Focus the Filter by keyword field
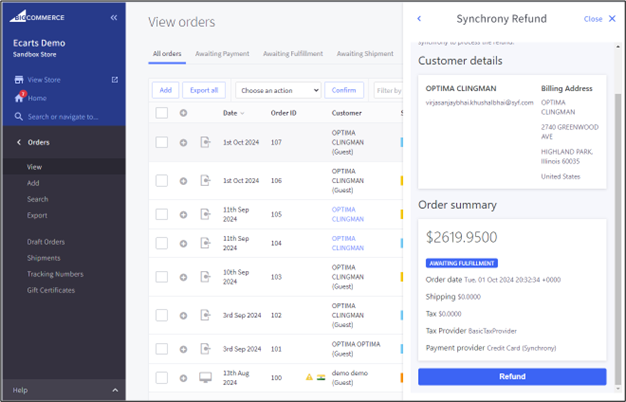The height and width of the screenshot is (402, 626). [388, 90]
